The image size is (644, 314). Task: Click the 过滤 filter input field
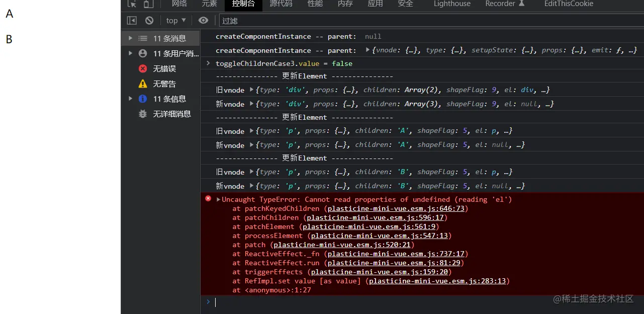(x=431, y=21)
